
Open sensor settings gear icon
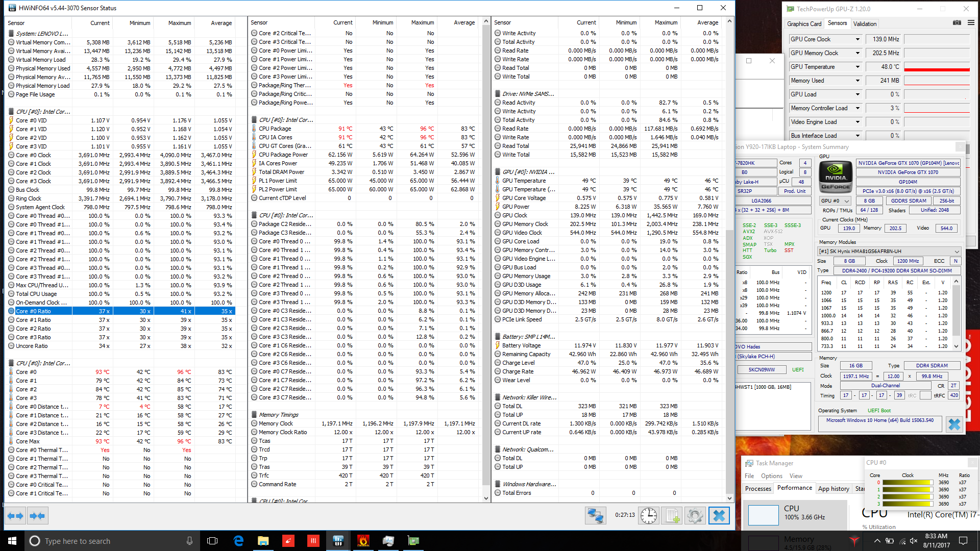695,516
